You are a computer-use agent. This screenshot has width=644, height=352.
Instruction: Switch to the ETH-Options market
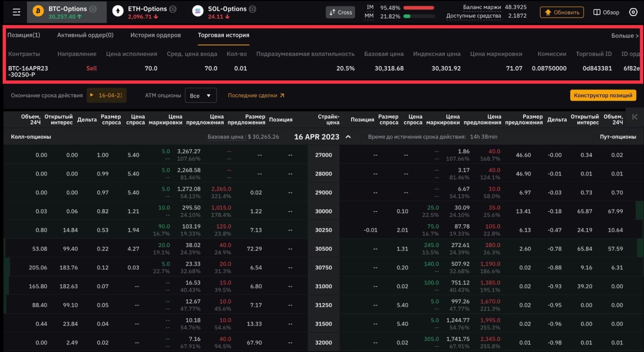tap(144, 12)
